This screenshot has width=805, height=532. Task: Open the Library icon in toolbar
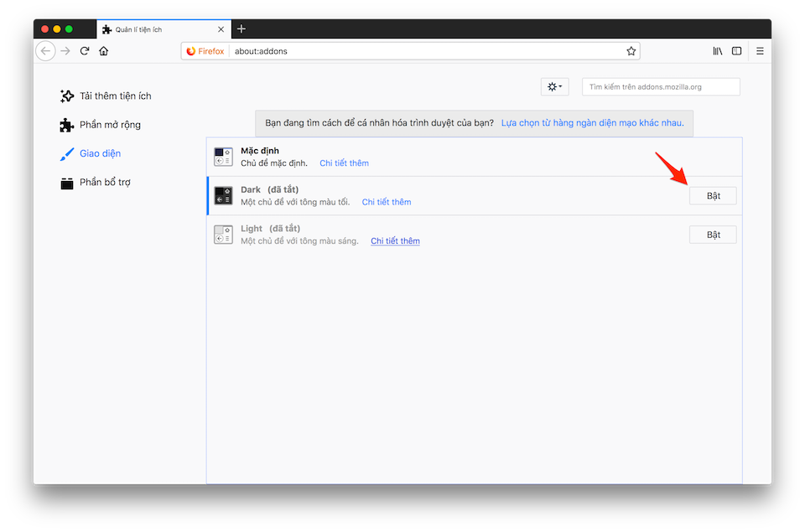[717, 51]
